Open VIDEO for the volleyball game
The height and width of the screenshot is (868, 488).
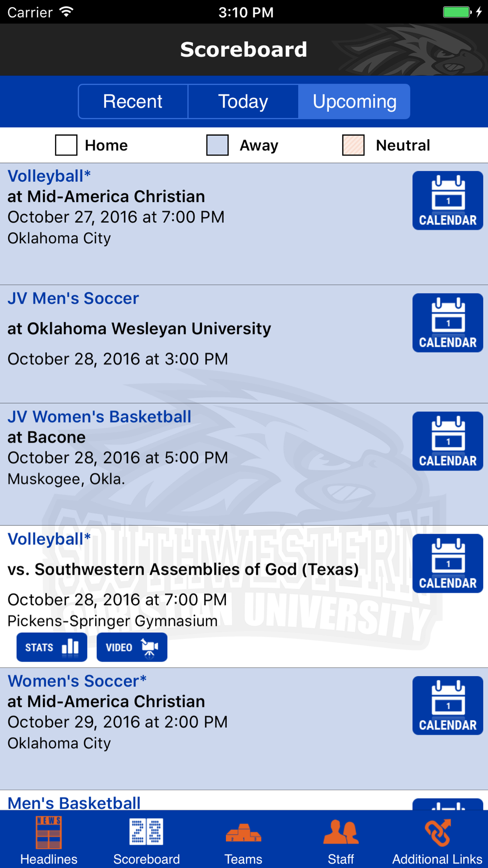(132, 647)
